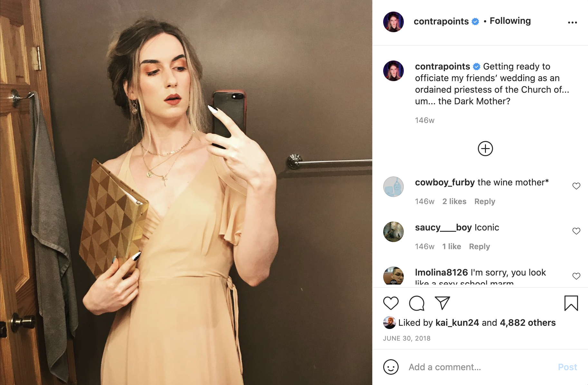This screenshot has height=385, width=588.
Task: Open the emoji picker smiley icon
Action: 391,367
